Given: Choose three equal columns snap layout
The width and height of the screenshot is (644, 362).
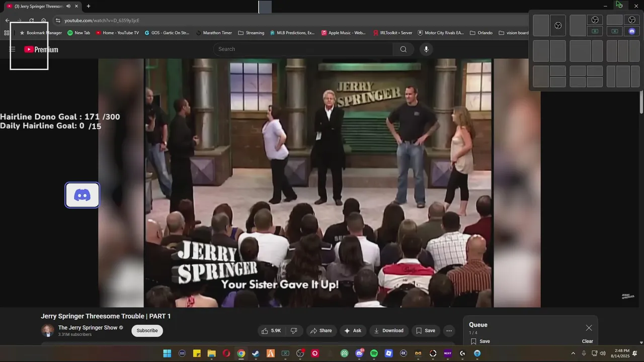Looking at the screenshot, I should coord(623,51).
